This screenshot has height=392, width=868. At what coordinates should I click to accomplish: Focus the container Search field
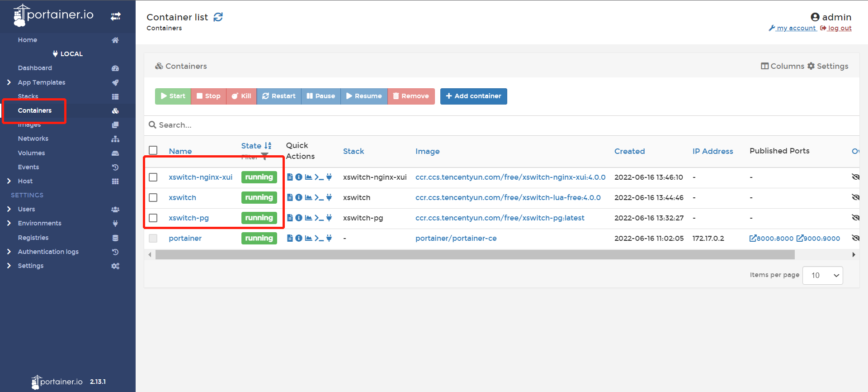502,125
